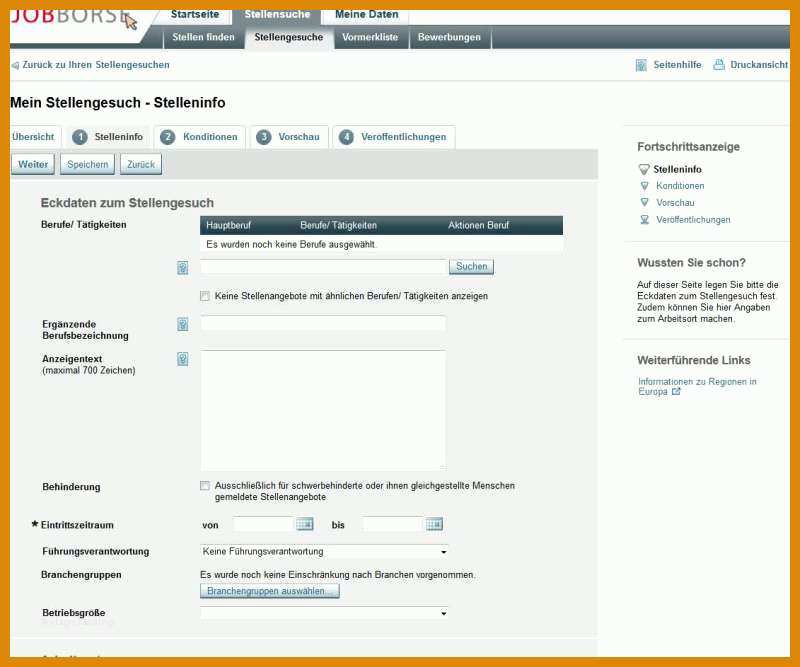
Task: Open help icon next to Berufe search field
Action: (x=183, y=268)
